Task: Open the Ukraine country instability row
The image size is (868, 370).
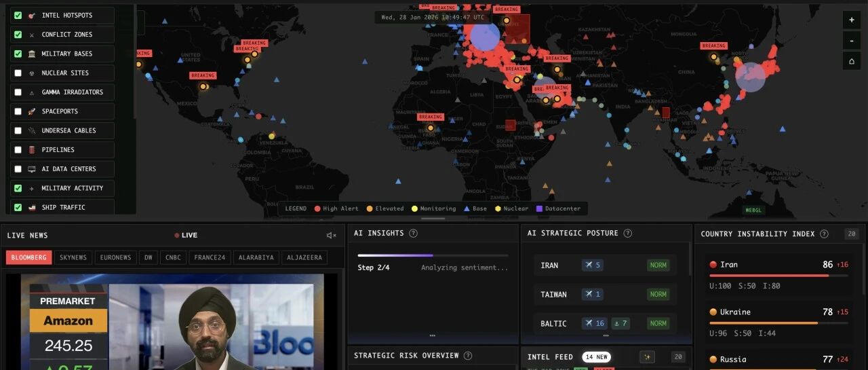Action: [x=779, y=322]
